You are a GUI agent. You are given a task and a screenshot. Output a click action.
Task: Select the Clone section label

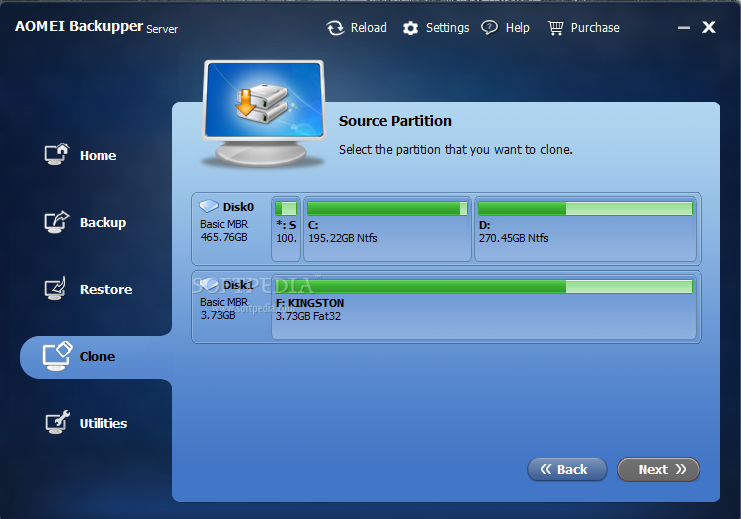coord(97,356)
